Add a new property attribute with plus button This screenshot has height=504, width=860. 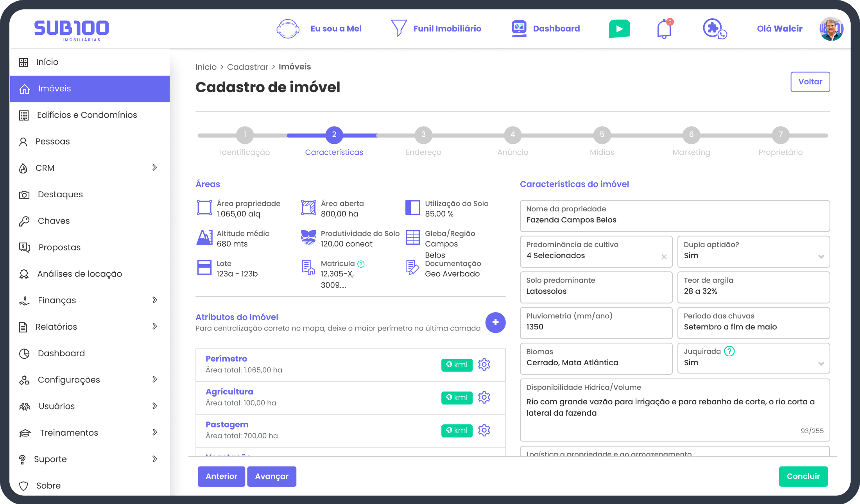pyautogui.click(x=495, y=322)
